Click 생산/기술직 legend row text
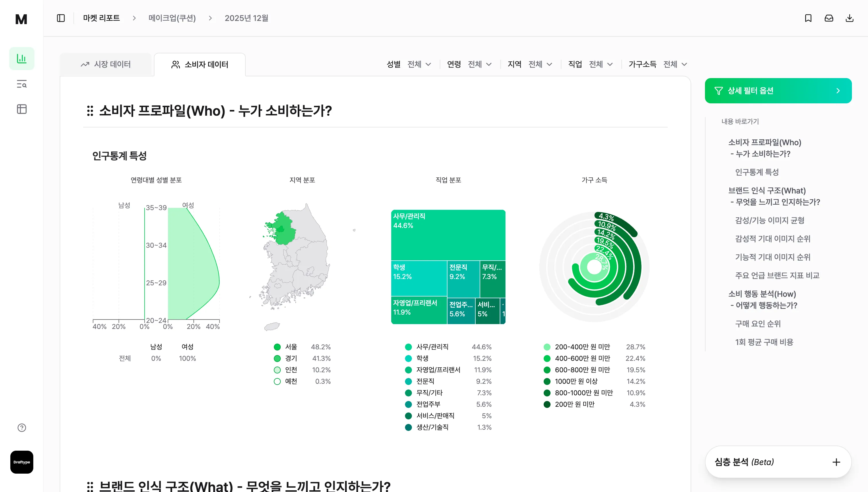This screenshot has height=492, width=868. point(432,427)
